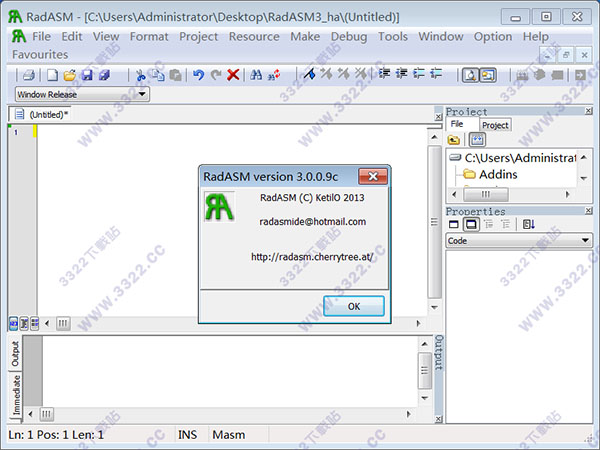The image size is (600, 450).
Task: Toggle the second view button in Properties toolbar
Action: tap(473, 224)
